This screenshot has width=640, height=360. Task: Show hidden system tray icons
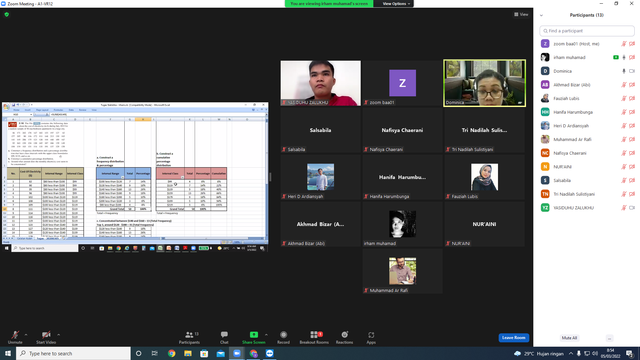571,353
